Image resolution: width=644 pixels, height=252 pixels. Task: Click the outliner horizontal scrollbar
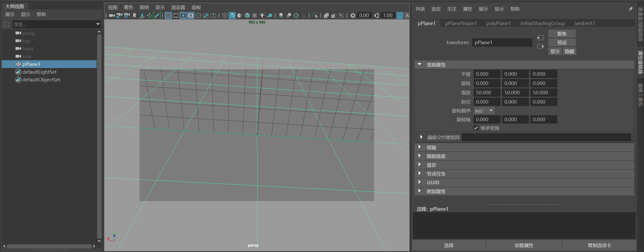49,246
